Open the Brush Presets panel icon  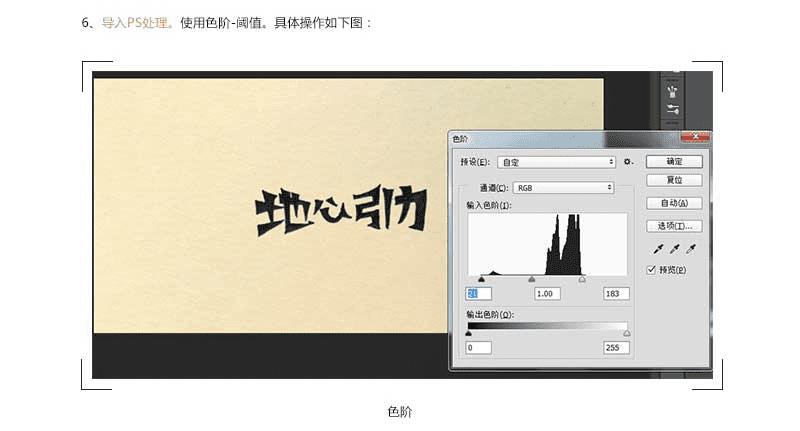click(x=672, y=109)
